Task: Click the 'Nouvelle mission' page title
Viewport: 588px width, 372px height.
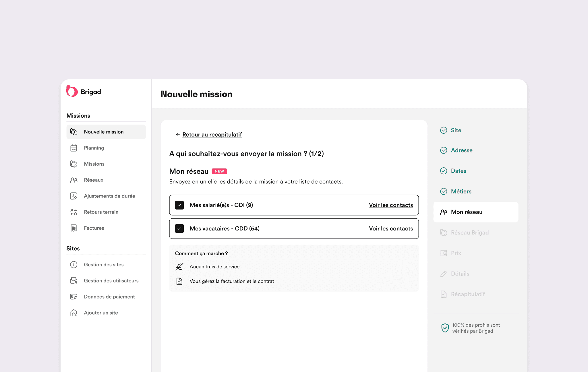Action: 196,94
